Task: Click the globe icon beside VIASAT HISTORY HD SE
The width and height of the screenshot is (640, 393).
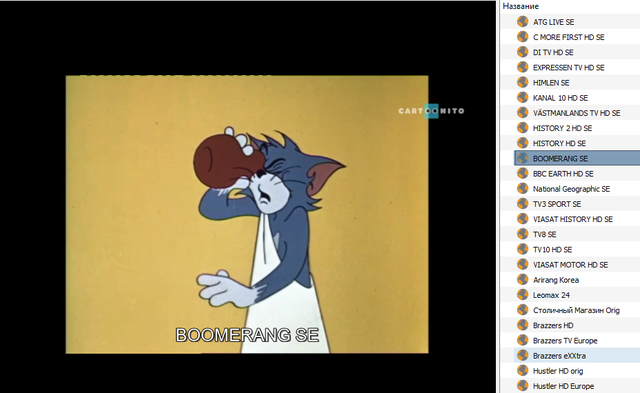Action: (522, 219)
